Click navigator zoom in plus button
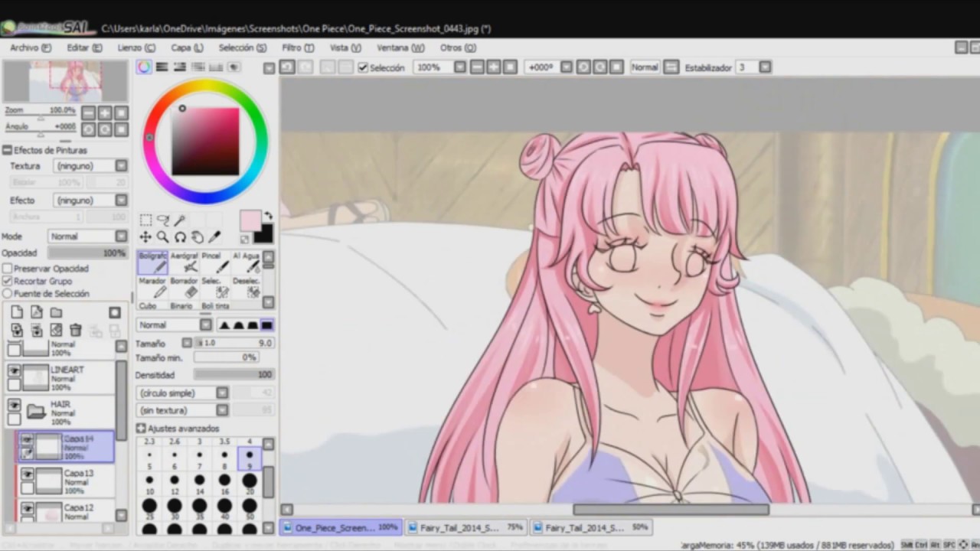This screenshot has height=551, width=980. tap(106, 113)
